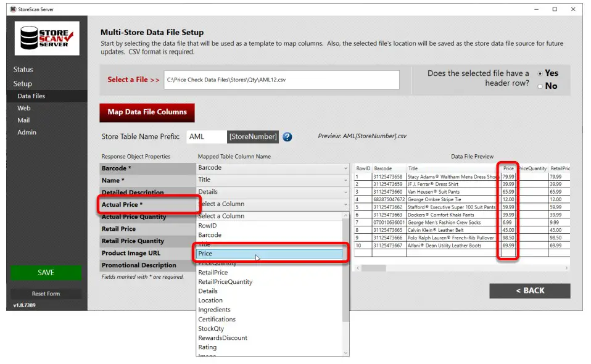Click the 'Van Heusen Suit Pants' cell

click(453, 192)
